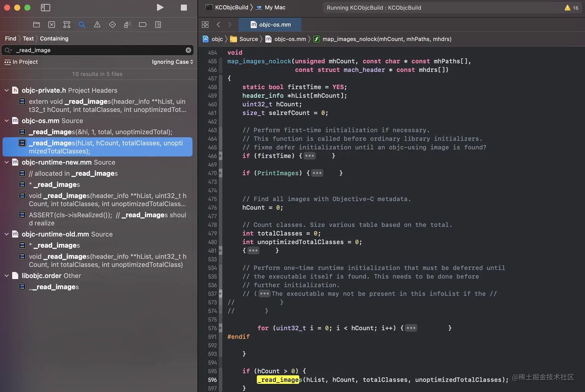Image resolution: width=585 pixels, height=392 pixels.
Task: Go forward in editor history
Action: point(230,24)
